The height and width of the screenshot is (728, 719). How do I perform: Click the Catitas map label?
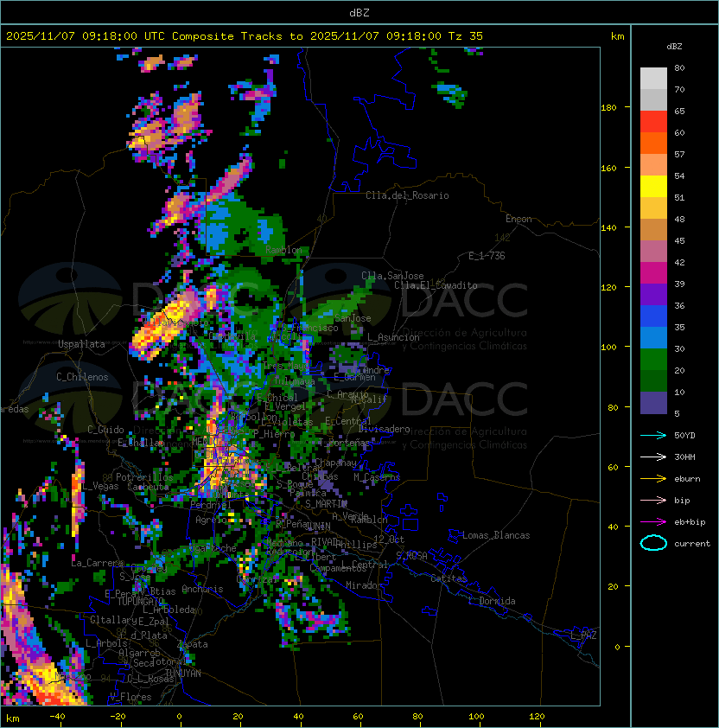coord(449,578)
